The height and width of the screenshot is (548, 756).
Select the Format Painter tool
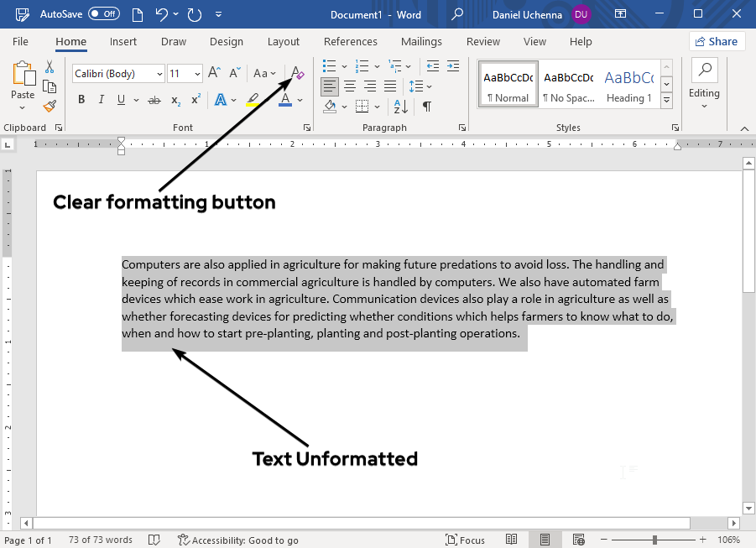[x=50, y=106]
